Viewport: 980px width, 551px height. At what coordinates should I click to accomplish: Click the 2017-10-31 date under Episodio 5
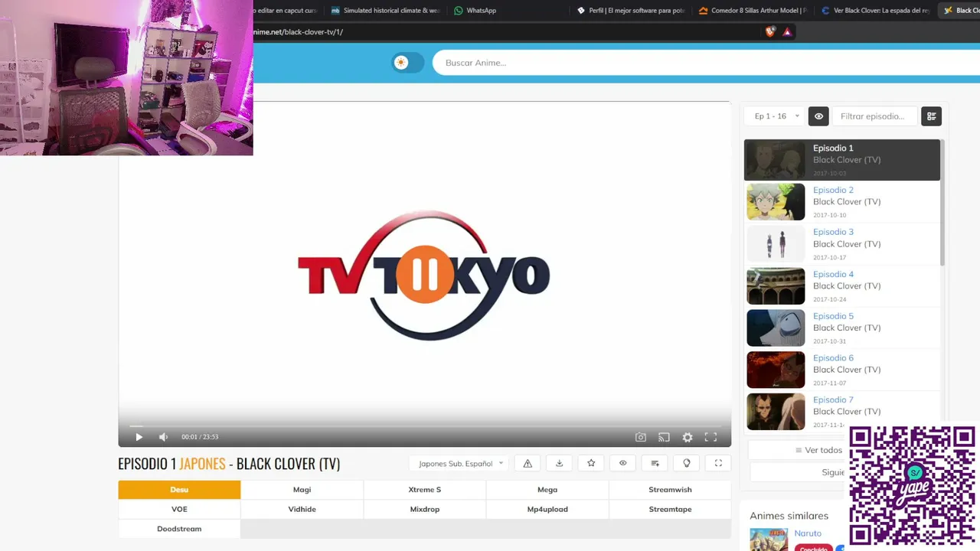[829, 341]
